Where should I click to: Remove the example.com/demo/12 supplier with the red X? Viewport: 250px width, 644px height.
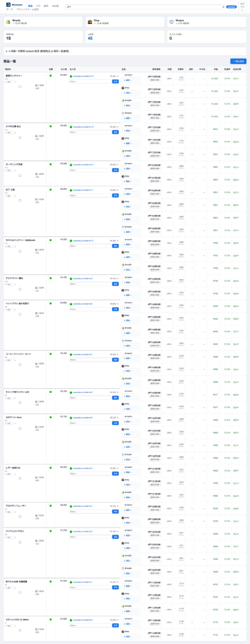(x=118, y=165)
